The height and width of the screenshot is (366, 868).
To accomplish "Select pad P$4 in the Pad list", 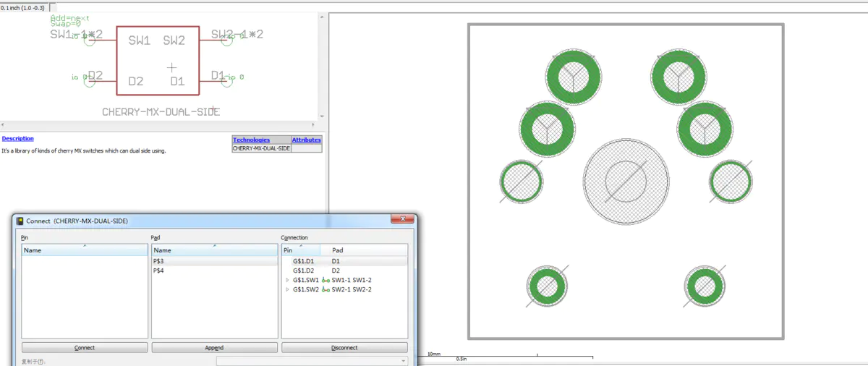I will point(214,270).
